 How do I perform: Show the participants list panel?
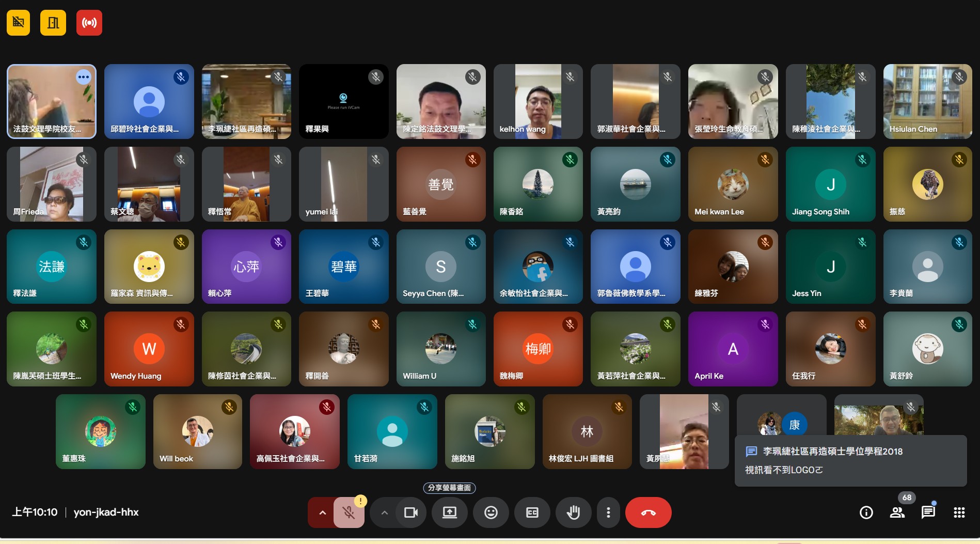click(897, 512)
